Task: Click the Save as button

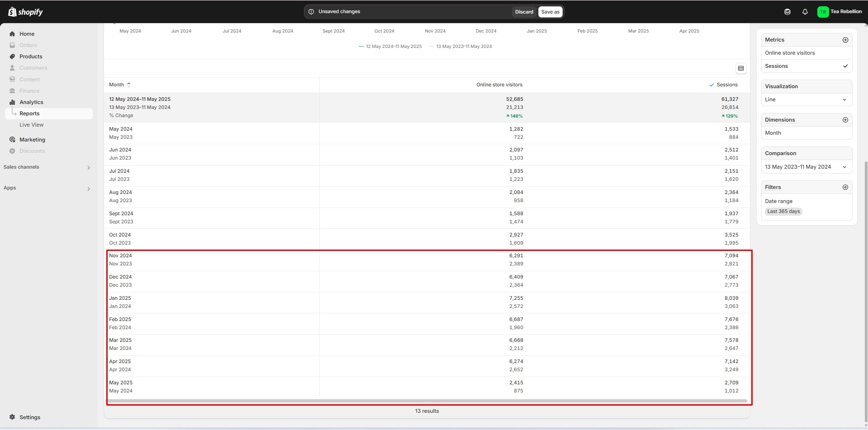Action: pos(550,12)
